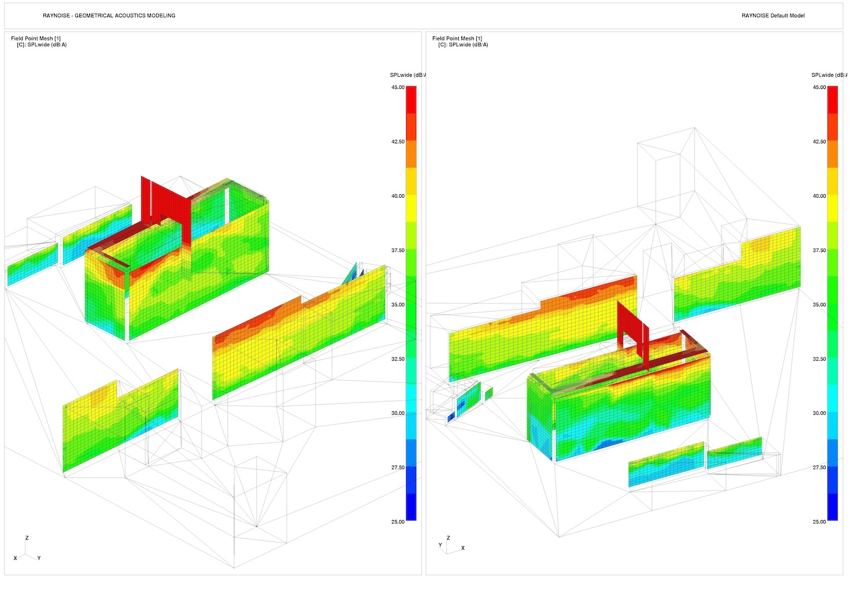Pick the dark blue bottom segment of right color scale
Viewport: 868px width, 613px height.
pos(832,507)
